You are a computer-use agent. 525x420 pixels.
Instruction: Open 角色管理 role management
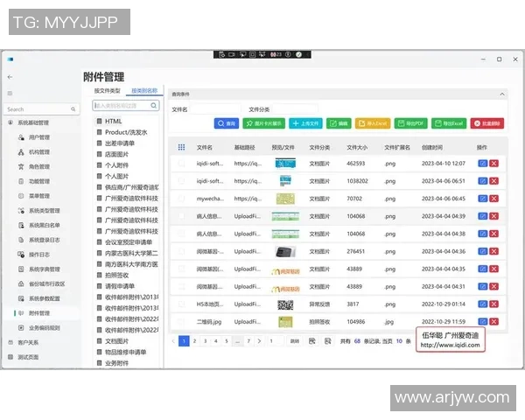coord(39,166)
